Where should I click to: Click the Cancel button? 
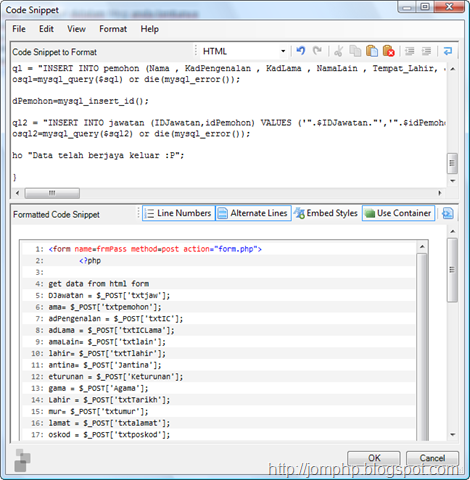pos(432,458)
